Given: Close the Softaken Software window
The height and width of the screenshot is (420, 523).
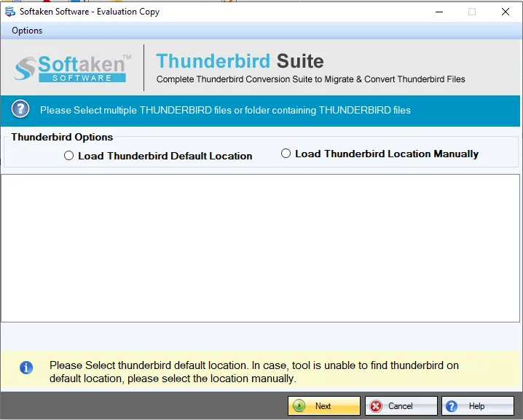Looking at the screenshot, I should point(506,12).
